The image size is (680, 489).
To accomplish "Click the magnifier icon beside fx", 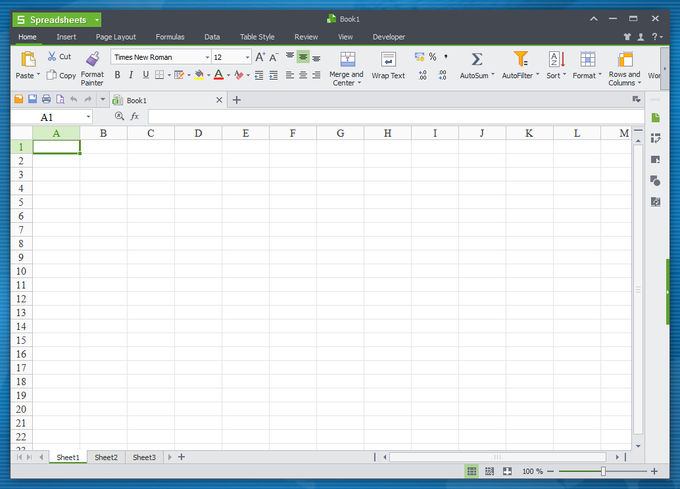I will coord(119,116).
